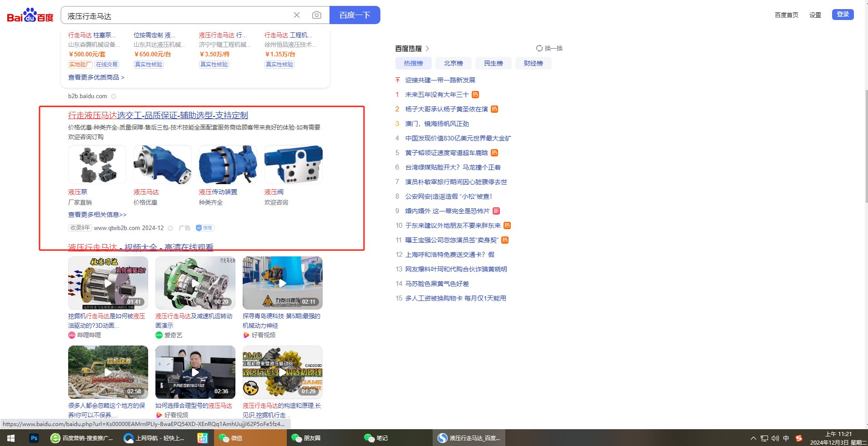Go to 百度首页
Viewport: 868px width, 446px height.
(x=787, y=15)
